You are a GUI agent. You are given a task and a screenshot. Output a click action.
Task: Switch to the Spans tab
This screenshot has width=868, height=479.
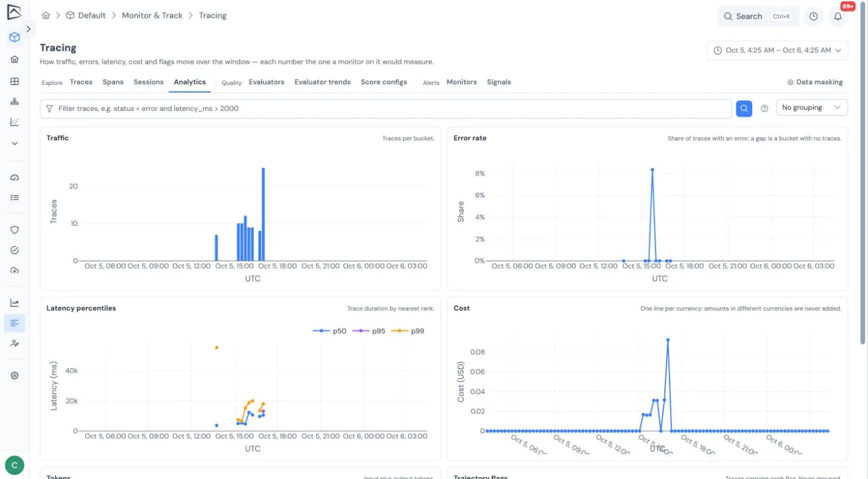[x=113, y=82]
